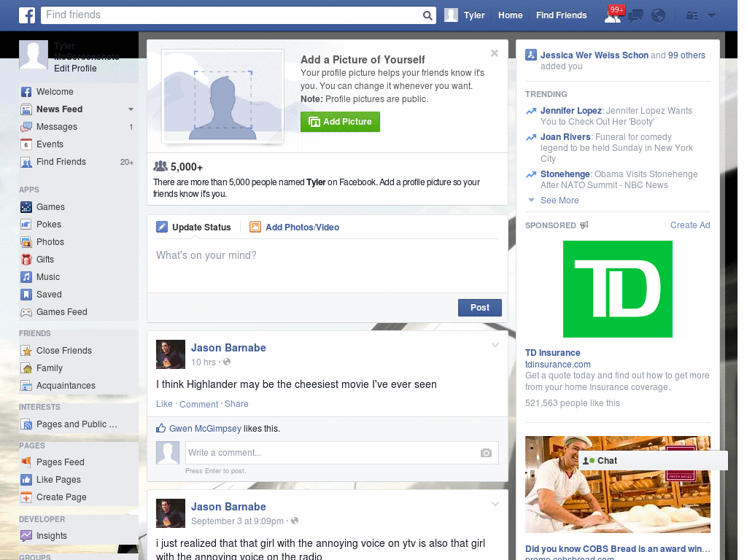Screen dimensions: 747x560
Task: Click the green Add Picture button
Action: [x=340, y=122]
